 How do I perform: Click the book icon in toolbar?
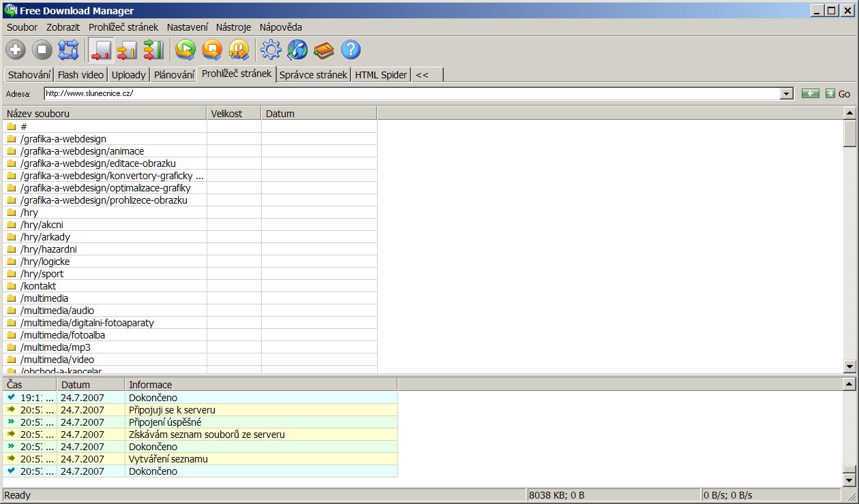(x=324, y=50)
